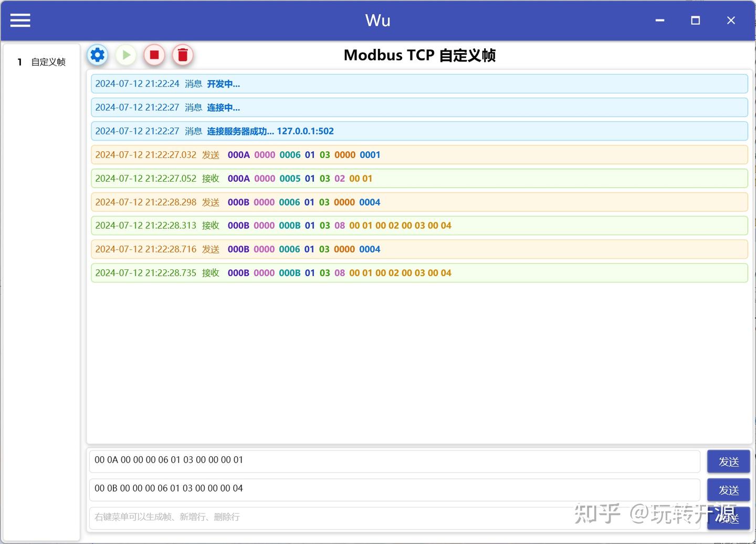
Task: Select the last 接收 response at 21:22:28.735
Action: pos(419,273)
